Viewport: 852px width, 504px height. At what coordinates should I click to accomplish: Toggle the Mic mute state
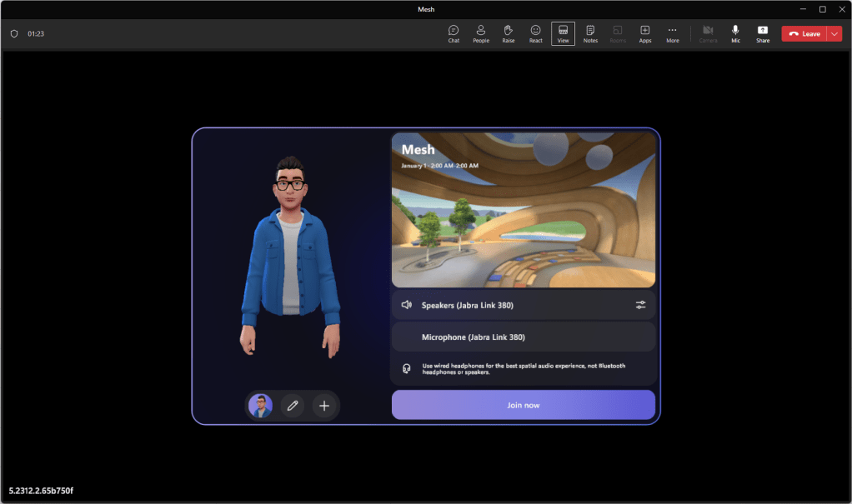click(735, 33)
